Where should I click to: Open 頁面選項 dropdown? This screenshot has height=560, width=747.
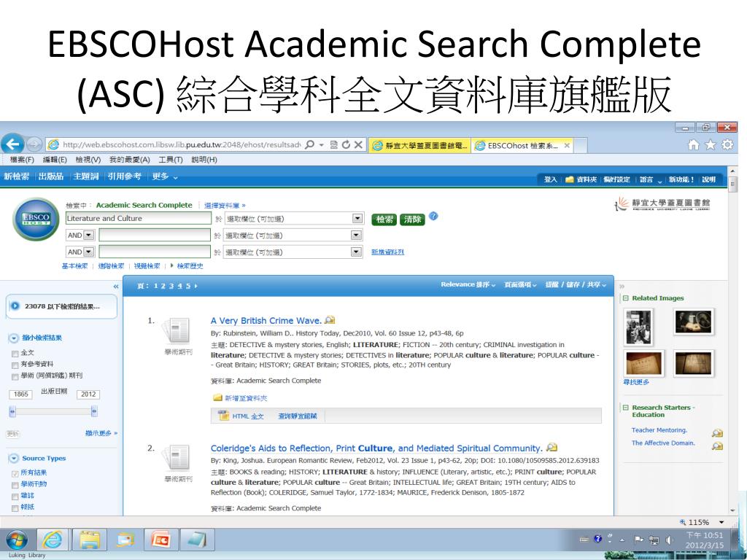[520, 284]
